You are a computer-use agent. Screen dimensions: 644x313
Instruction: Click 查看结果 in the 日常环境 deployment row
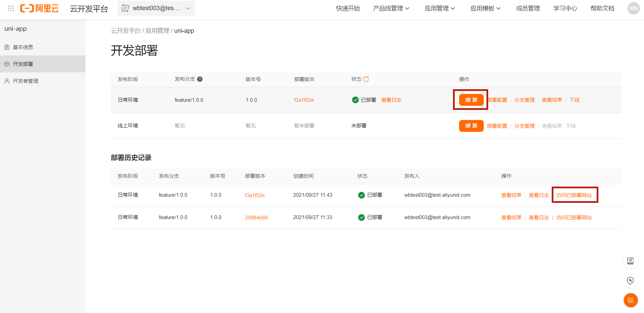click(x=552, y=100)
